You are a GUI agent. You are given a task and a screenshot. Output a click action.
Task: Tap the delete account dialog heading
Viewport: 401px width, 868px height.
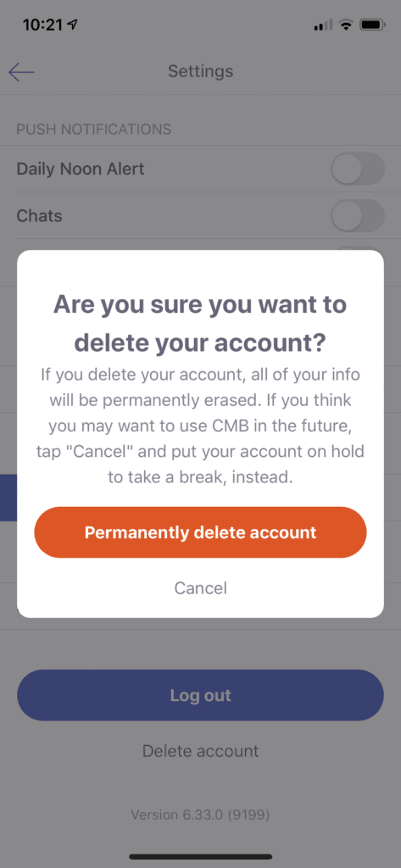200,324
